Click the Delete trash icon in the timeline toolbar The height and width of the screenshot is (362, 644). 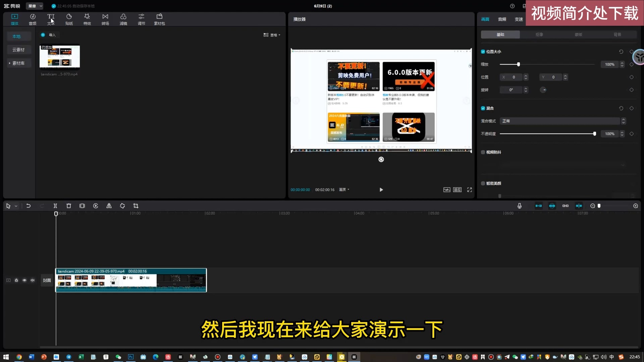(x=69, y=206)
